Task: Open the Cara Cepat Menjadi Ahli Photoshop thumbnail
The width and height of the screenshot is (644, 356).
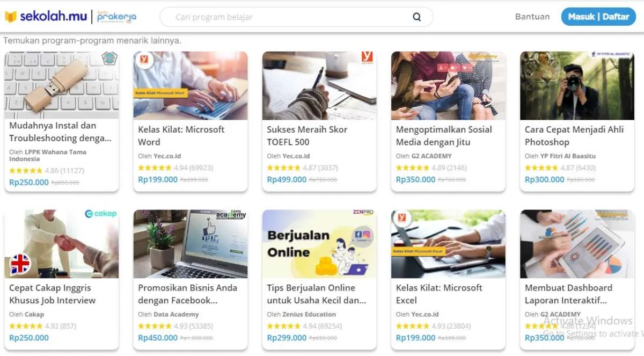Action: point(577,86)
